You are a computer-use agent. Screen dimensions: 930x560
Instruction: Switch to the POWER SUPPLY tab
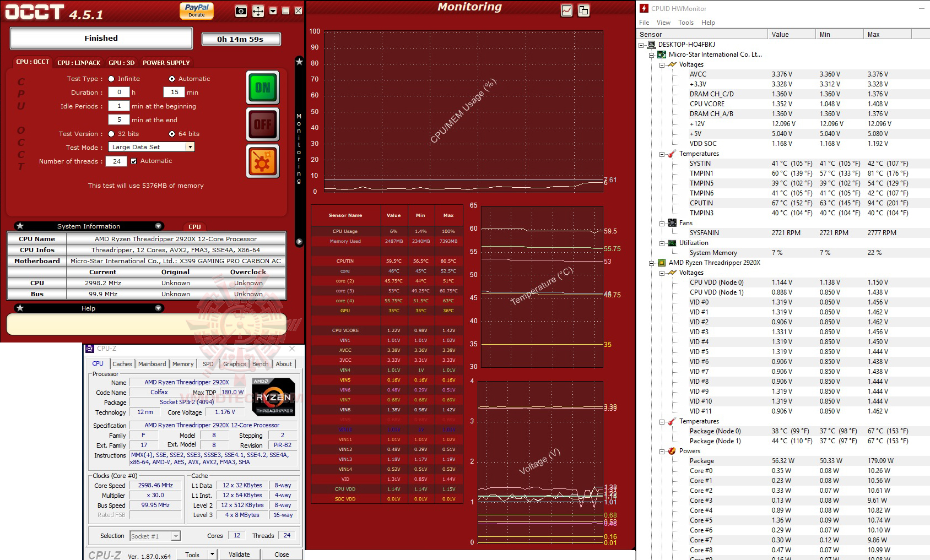pyautogui.click(x=166, y=63)
